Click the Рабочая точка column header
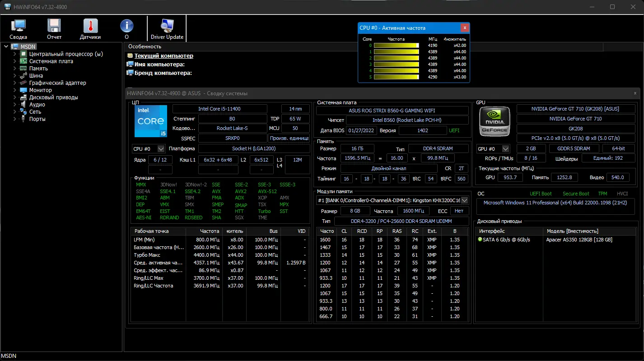Image resolution: width=644 pixels, height=361 pixels. point(159,231)
